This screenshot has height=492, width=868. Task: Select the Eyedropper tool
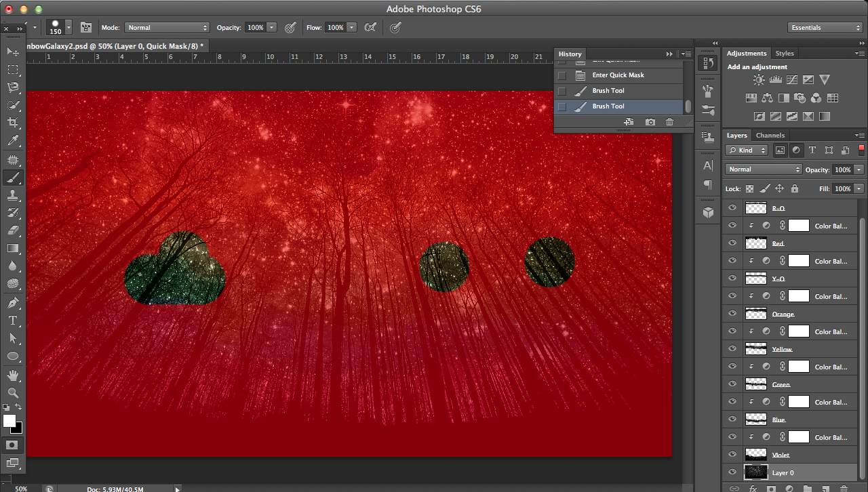pyautogui.click(x=13, y=141)
